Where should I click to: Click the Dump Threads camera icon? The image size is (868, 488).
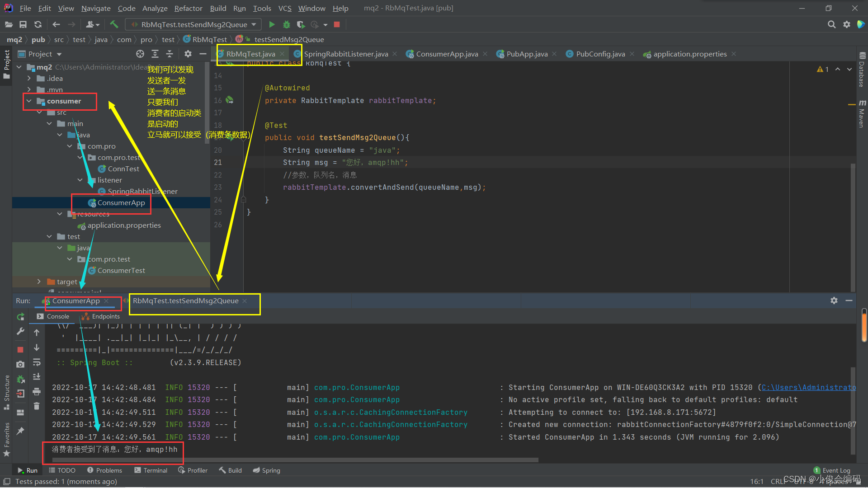20,364
